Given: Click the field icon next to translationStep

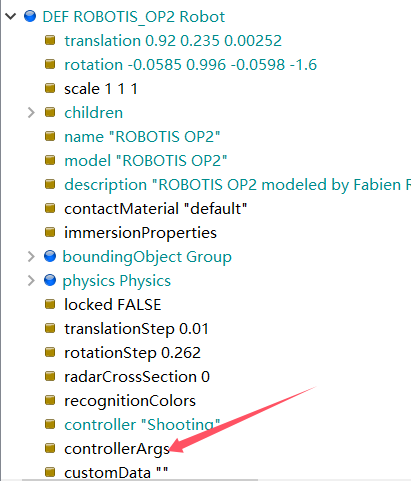Looking at the screenshot, I should 50,328.
